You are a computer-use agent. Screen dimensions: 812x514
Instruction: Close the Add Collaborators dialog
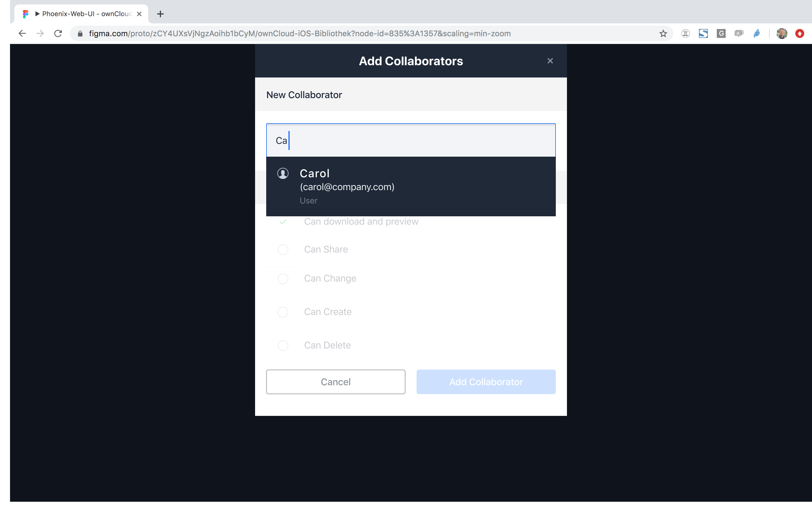(x=550, y=61)
